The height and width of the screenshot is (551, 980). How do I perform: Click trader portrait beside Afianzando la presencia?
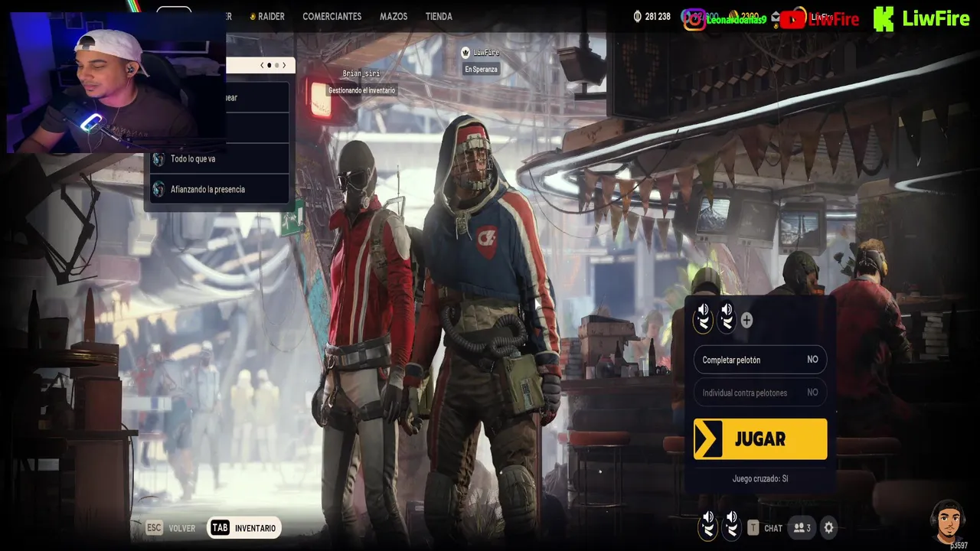click(158, 189)
